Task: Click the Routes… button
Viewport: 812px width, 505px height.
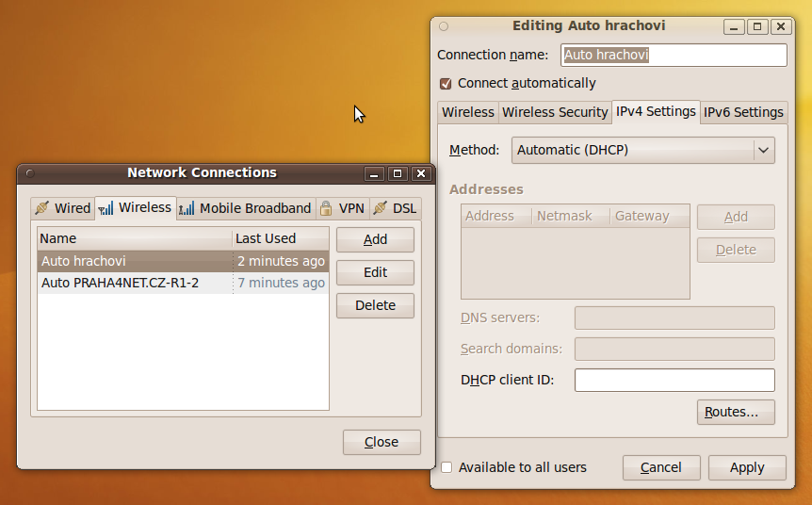Action: point(736,412)
